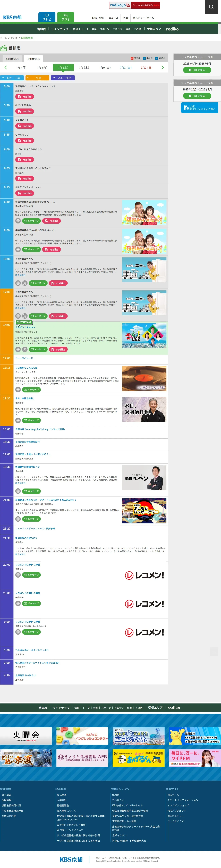Viewport: 221px width, 868px height.
Task: Open the search magnifier icon in the header
Action: pos(211,7)
